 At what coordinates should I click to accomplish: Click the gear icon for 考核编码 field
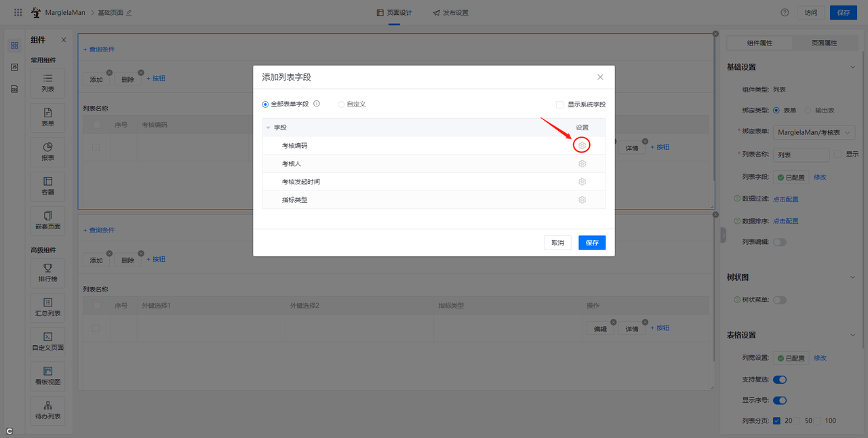click(x=582, y=145)
